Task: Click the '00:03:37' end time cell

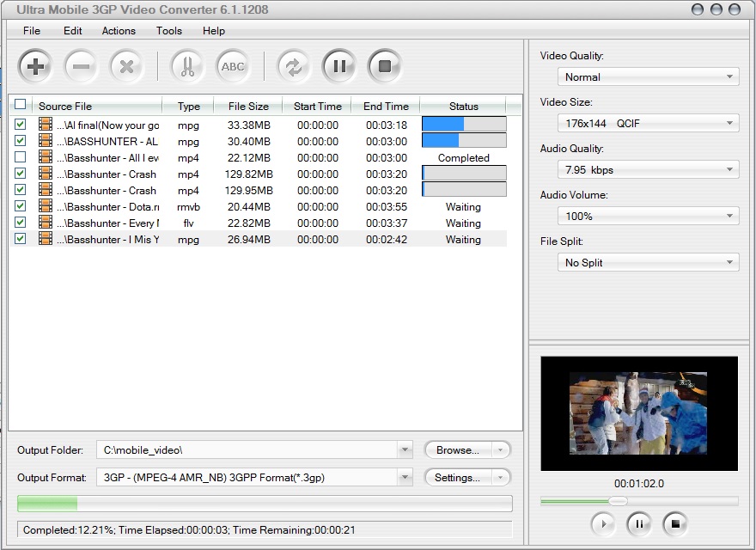Action: (387, 223)
